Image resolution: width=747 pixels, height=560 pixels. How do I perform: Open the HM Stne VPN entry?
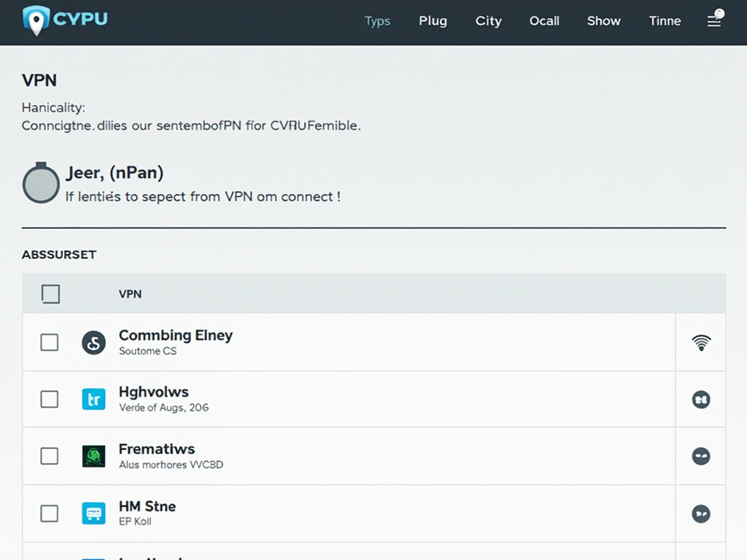[147, 506]
